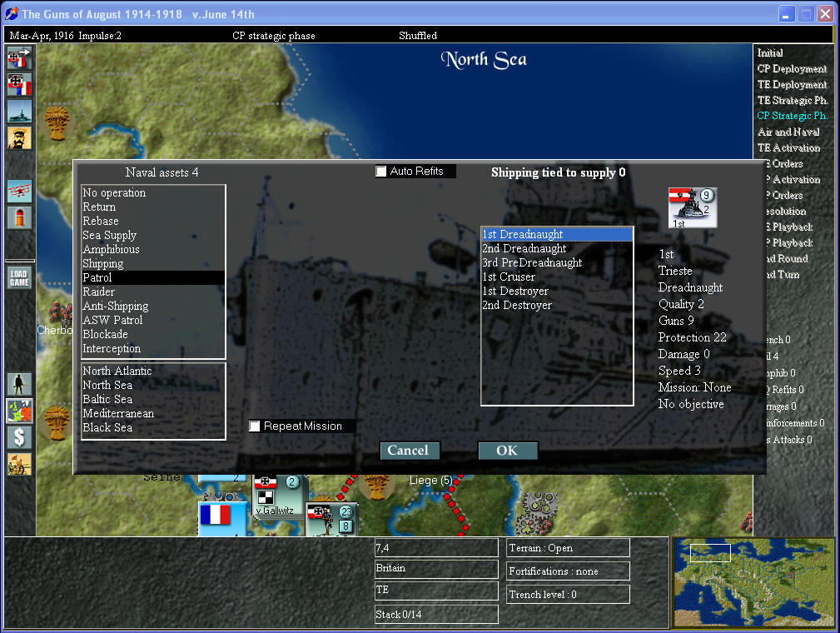Screen dimensions: 840x633
Task: Choose 3rd PreDreadnaught ship
Action: click(557, 262)
